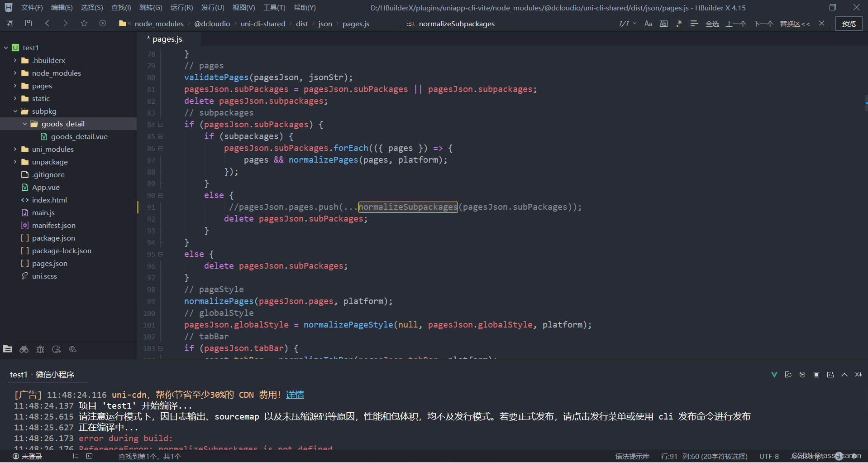Open the 1/1 match count dropdown
This screenshot has width=868, height=463.
[628, 24]
